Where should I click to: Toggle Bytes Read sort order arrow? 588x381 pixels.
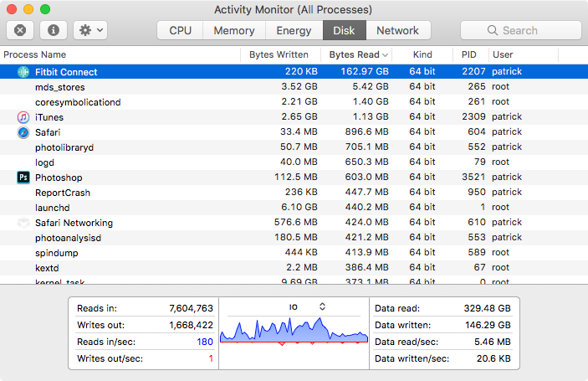[385, 55]
